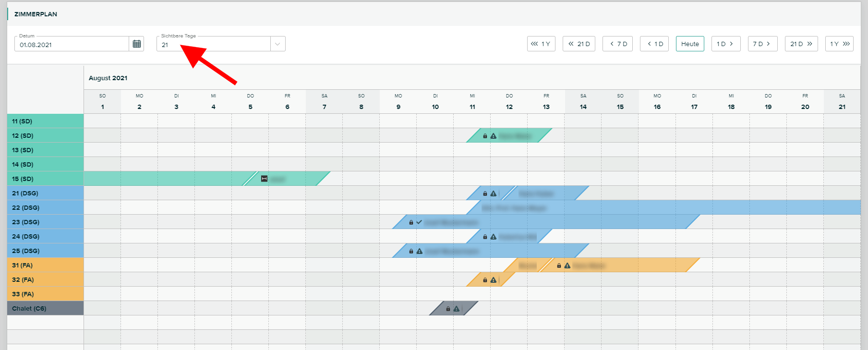Click lock icon on room 32 (FA) booking

485,280
